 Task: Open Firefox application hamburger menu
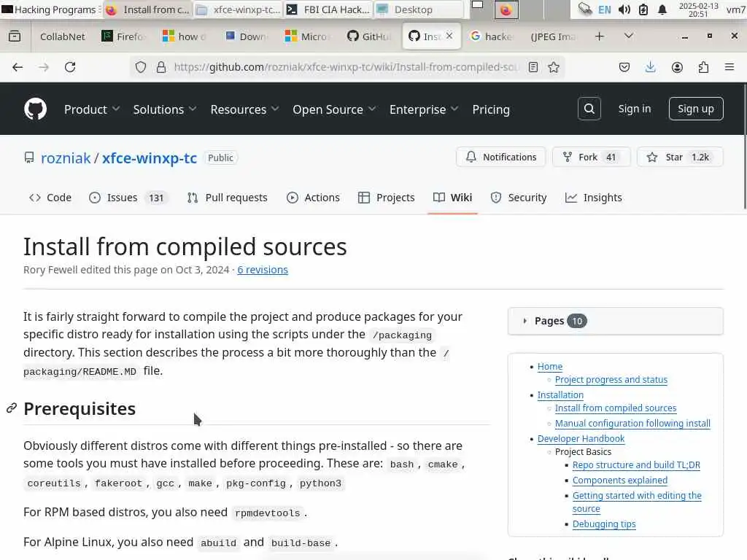coord(729,67)
